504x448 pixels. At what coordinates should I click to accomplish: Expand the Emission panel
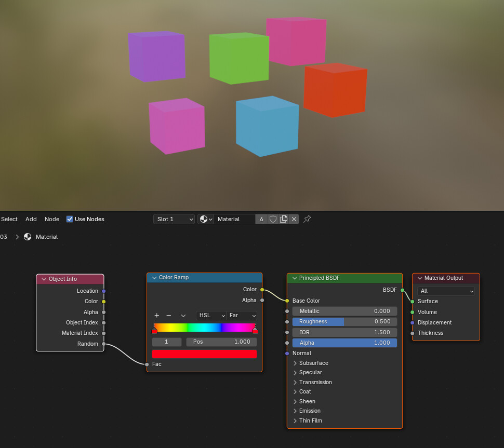click(x=295, y=411)
